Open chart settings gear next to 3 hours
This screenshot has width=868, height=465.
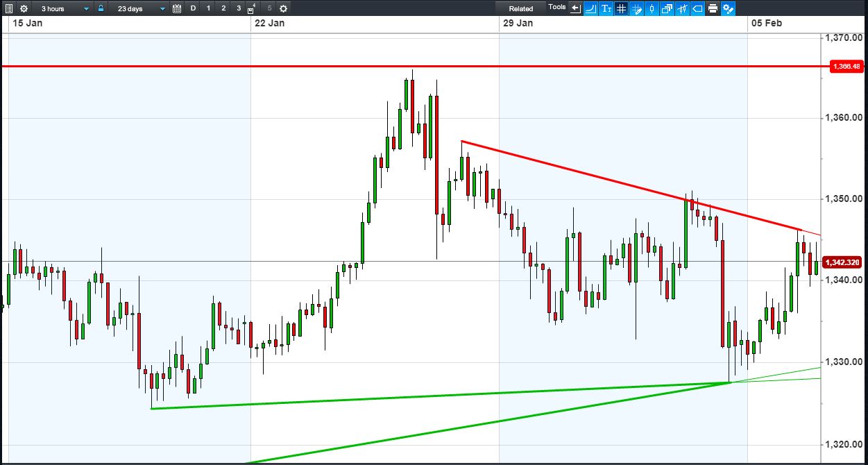tap(24, 8)
